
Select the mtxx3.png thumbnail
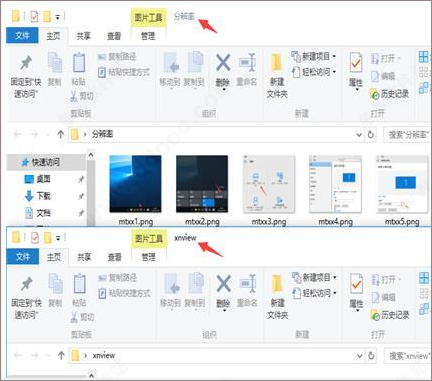click(x=269, y=184)
